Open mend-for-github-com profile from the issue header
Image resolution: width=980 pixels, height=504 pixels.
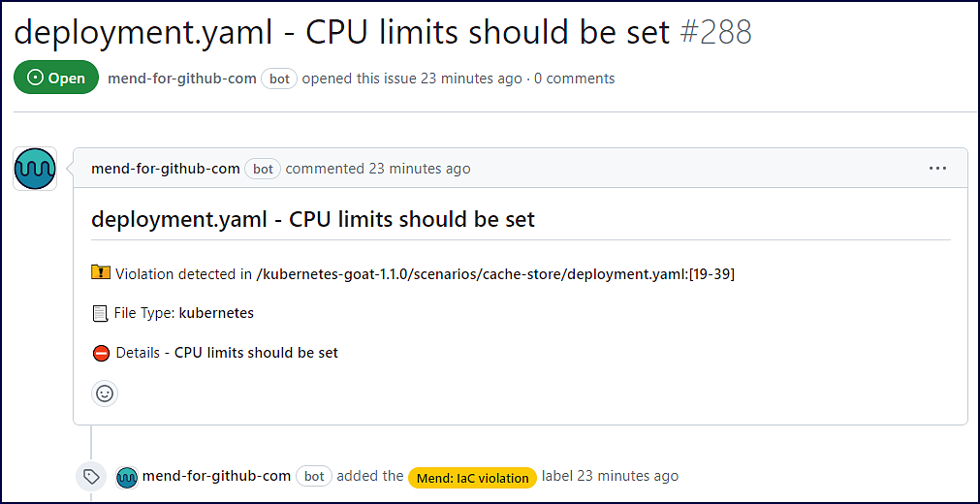[x=182, y=79]
